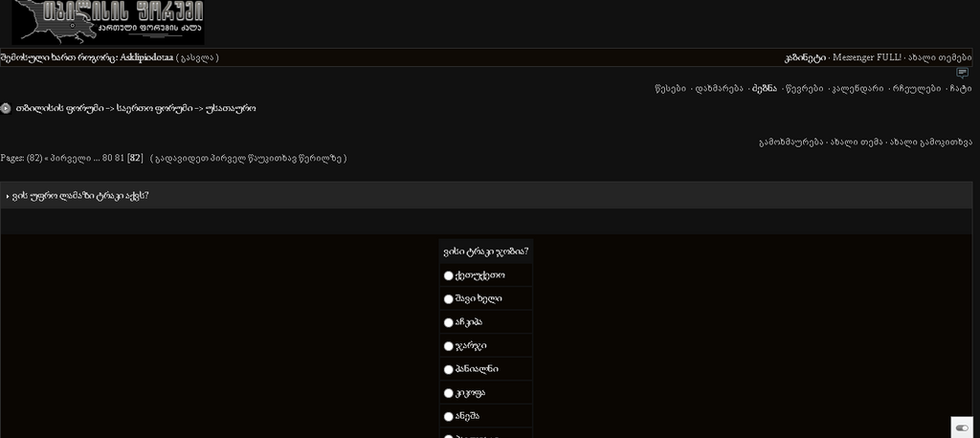Create a new poll with ახალი გამოკითხვა
Screen dimensions: 980x438
tap(930, 142)
